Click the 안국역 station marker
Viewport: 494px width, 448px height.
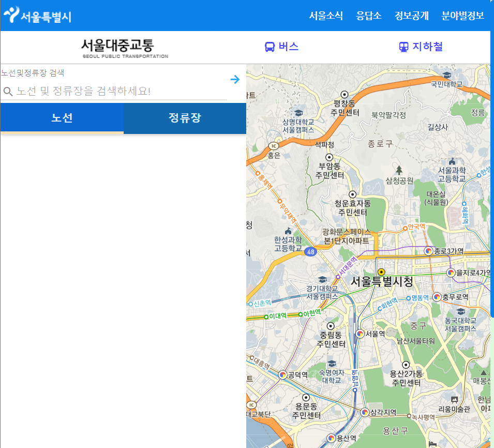(x=405, y=229)
